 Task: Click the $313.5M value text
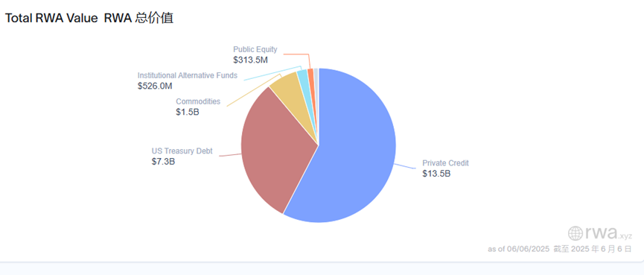tap(251, 60)
